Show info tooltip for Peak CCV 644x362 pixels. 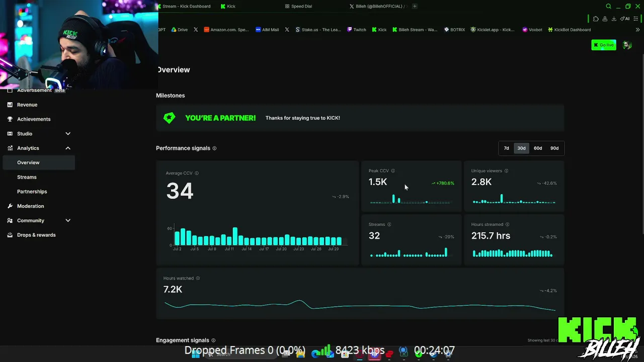(x=393, y=171)
